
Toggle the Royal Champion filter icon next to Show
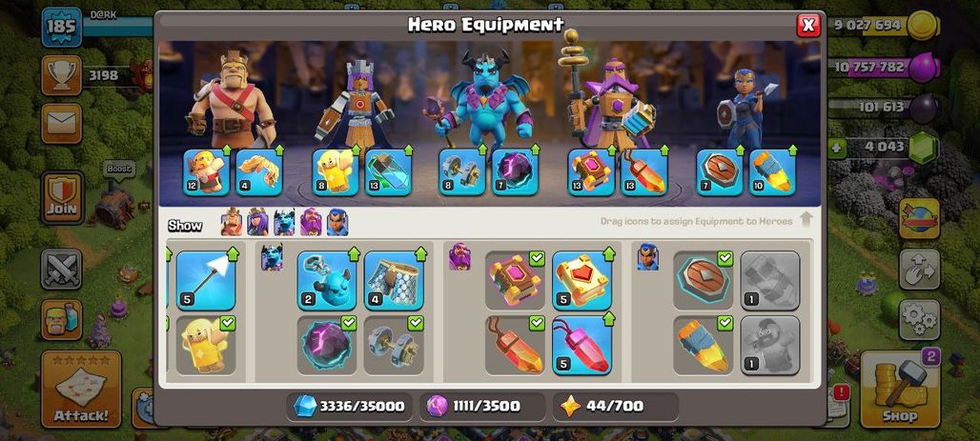337,222
